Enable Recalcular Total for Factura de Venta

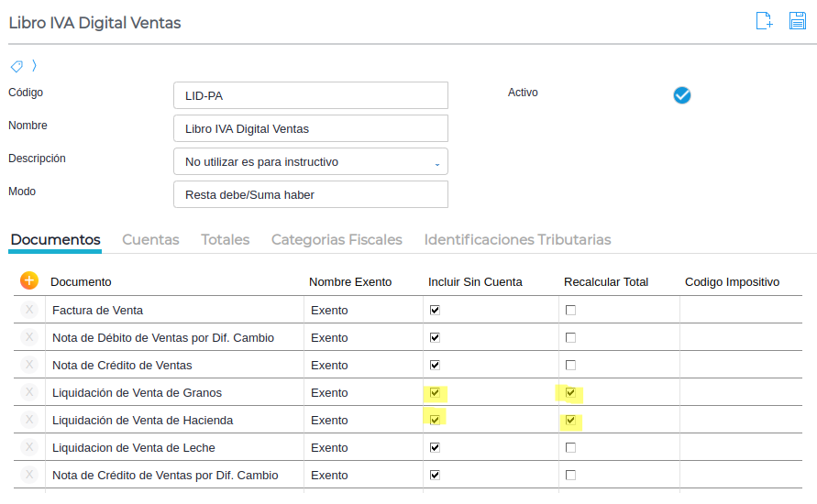click(571, 311)
